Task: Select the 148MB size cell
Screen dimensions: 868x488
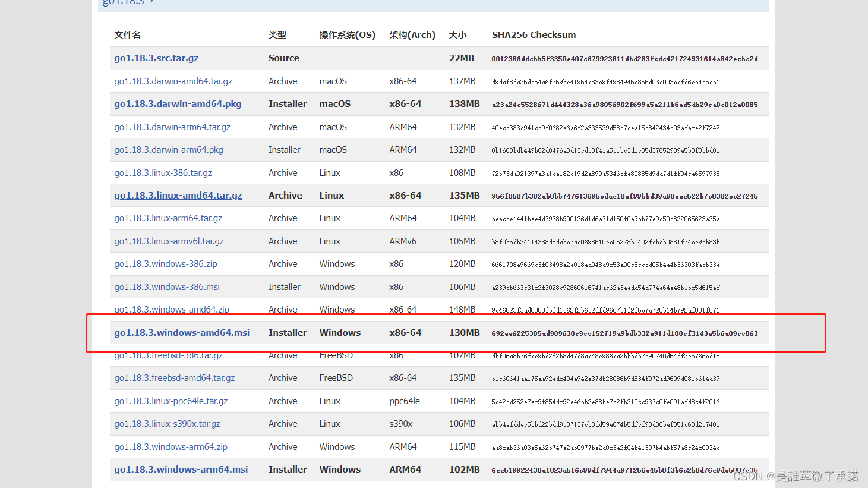Action: click(462, 310)
